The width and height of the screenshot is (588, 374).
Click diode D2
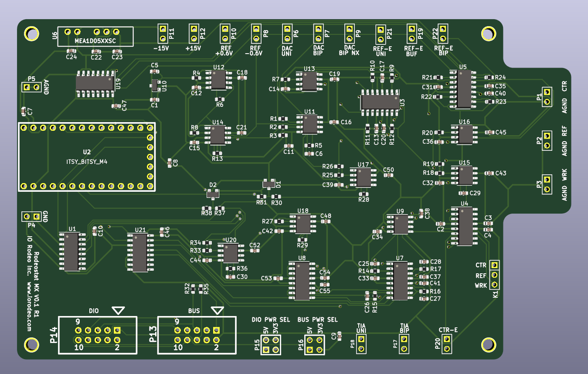click(x=212, y=193)
